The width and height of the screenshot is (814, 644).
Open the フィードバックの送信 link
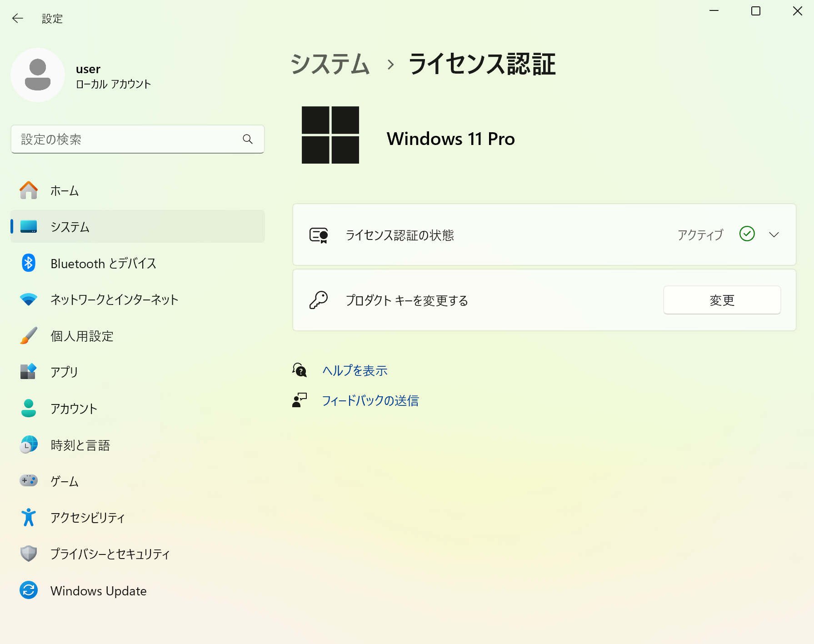coord(370,400)
